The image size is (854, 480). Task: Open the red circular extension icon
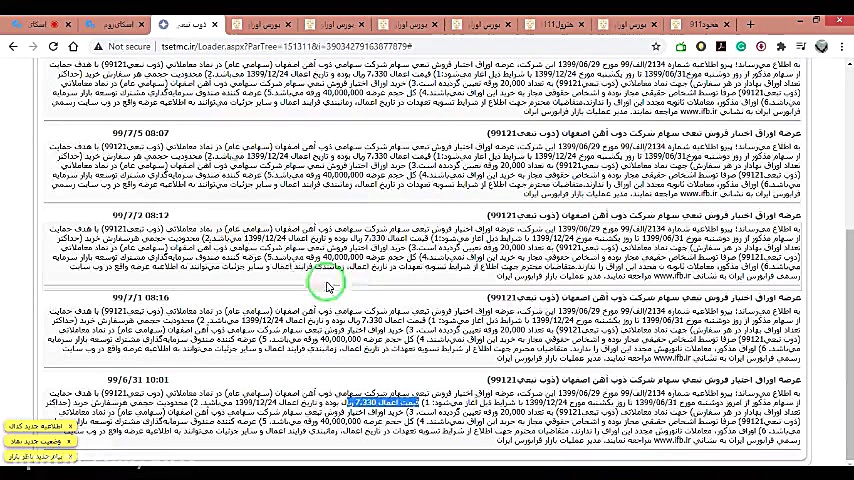click(761, 47)
